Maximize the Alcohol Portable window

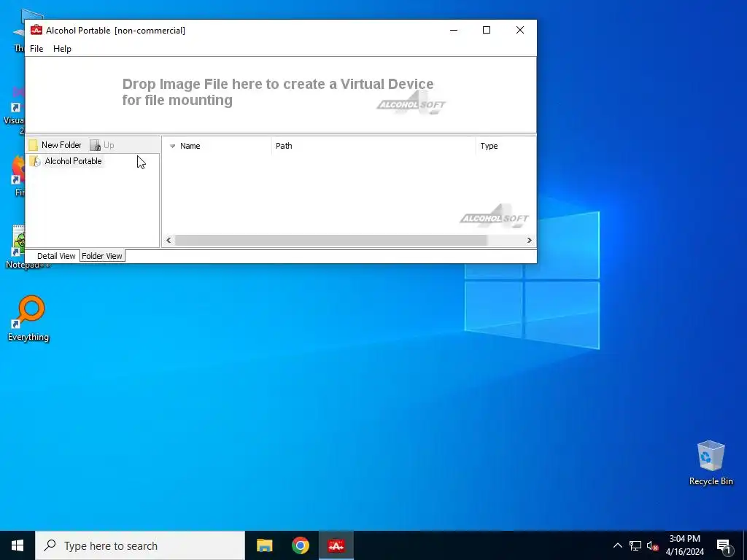pyautogui.click(x=487, y=30)
